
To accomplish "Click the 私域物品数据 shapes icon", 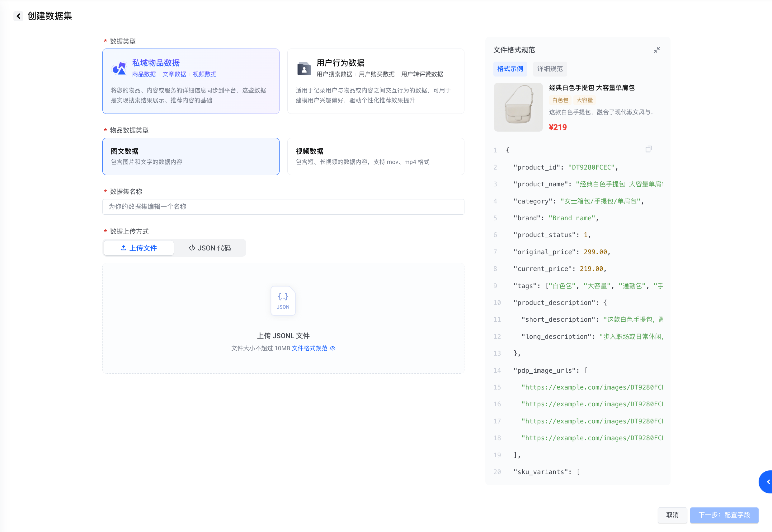I will point(120,69).
